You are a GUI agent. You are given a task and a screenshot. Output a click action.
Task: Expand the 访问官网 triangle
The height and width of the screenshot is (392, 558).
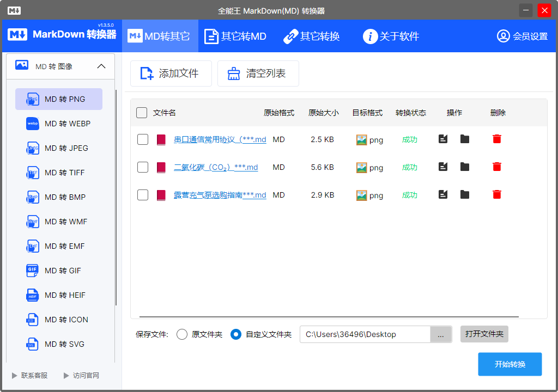(x=66, y=376)
